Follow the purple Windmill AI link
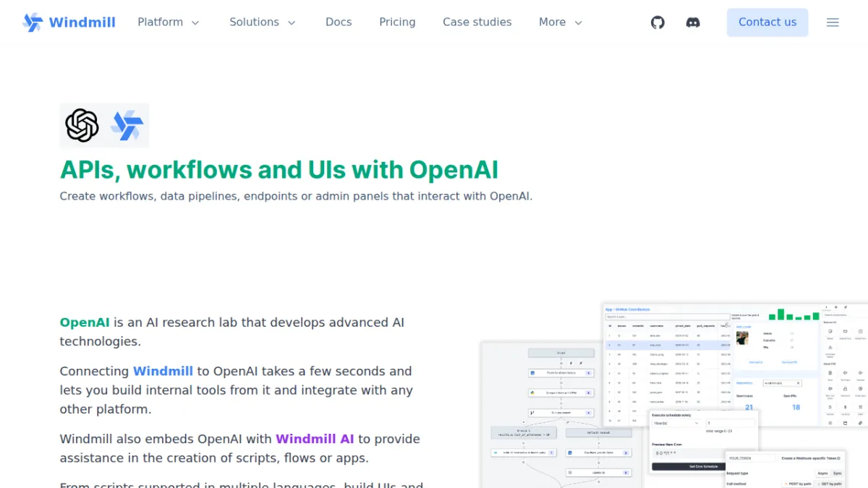The width and height of the screenshot is (868, 488). [315, 439]
